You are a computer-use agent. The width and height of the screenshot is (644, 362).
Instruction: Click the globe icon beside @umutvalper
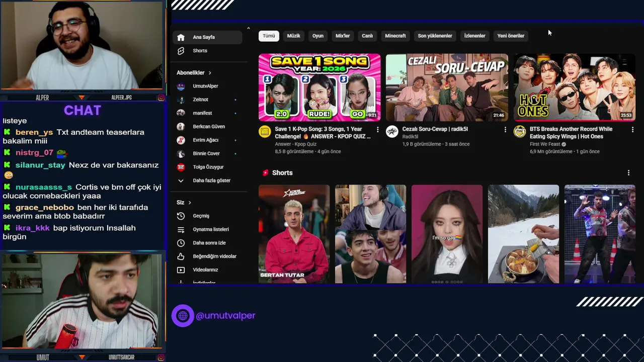[x=183, y=316]
